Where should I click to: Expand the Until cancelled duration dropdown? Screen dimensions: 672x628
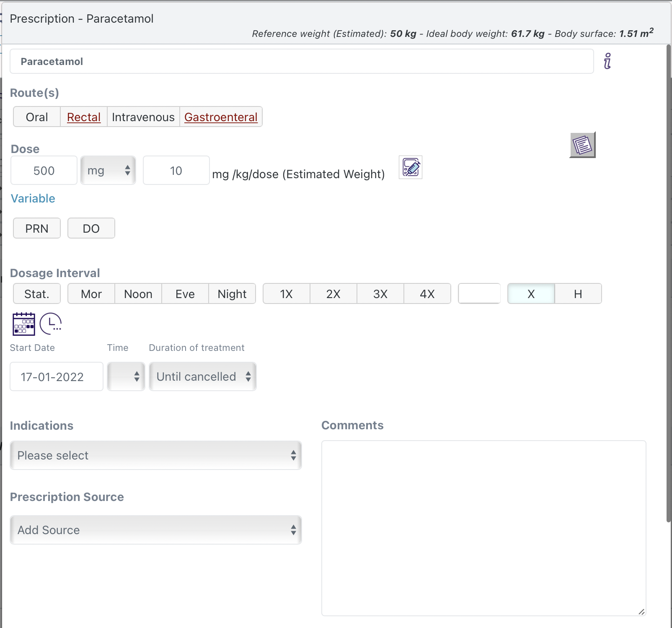click(x=203, y=376)
